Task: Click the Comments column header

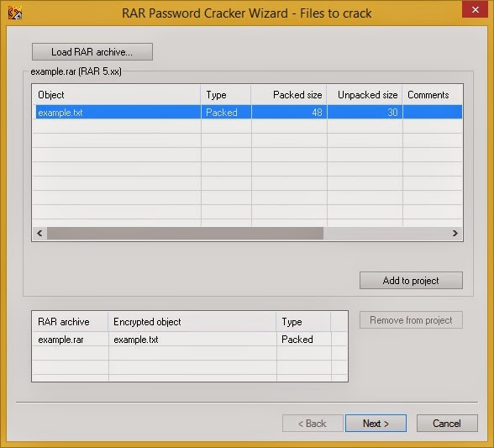Action: (432, 95)
